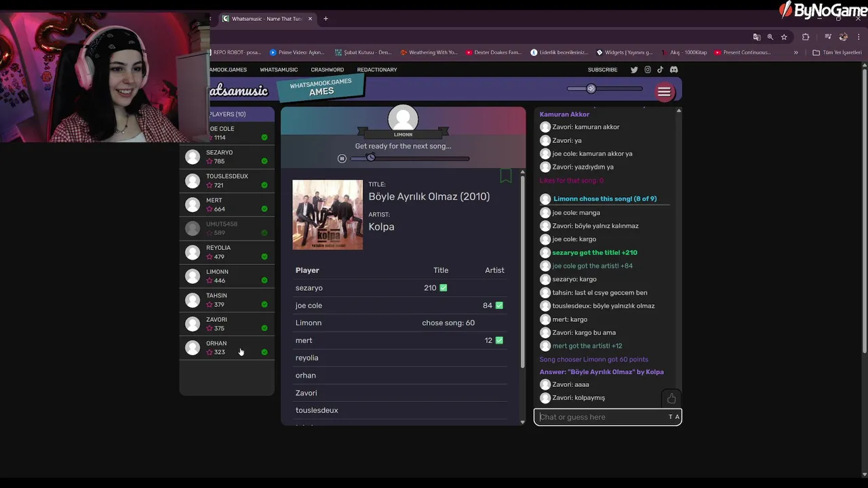Click Kamuran Akkor chat heading
This screenshot has height=488, width=868.
coord(564,115)
